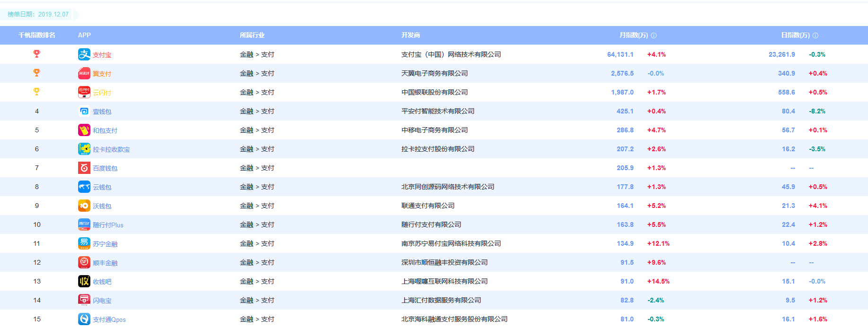Click the 随行付Plus app icon

pyautogui.click(x=84, y=224)
